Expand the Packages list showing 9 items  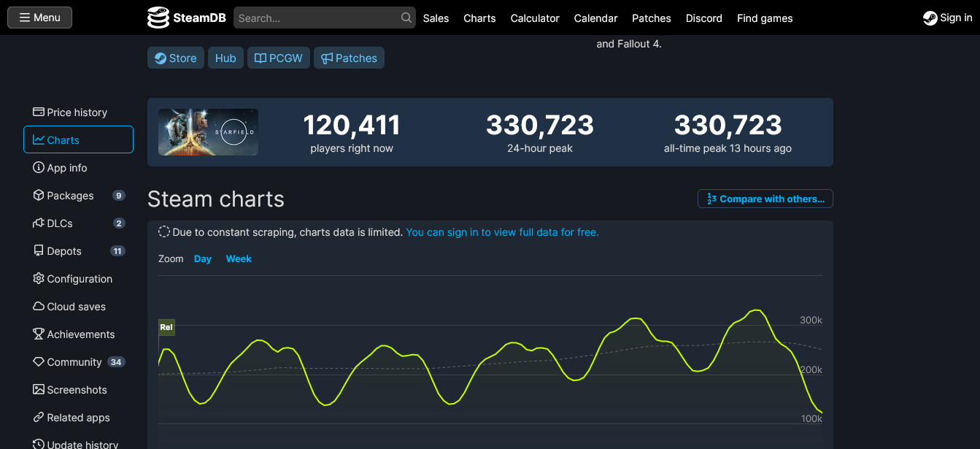pos(71,195)
